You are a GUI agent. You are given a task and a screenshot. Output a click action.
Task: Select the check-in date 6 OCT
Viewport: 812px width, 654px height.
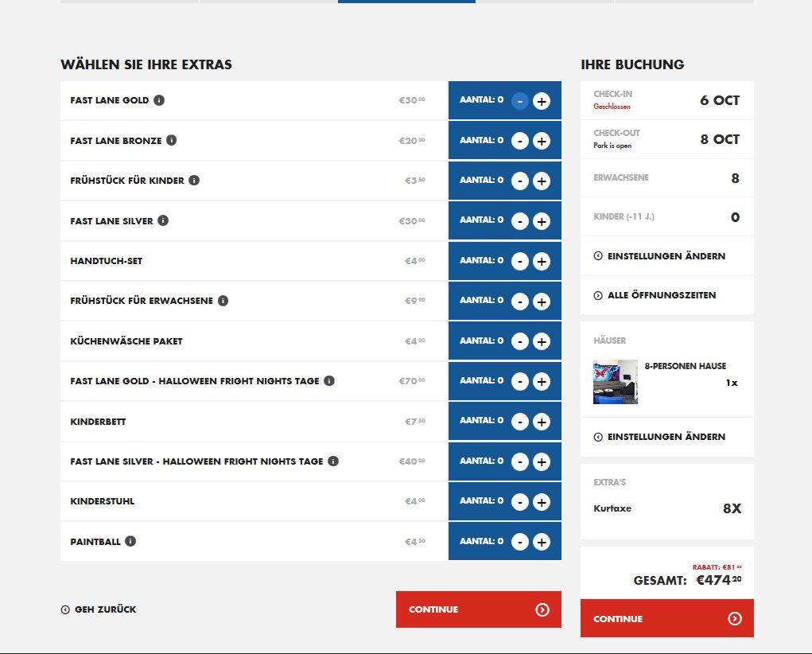click(x=720, y=100)
